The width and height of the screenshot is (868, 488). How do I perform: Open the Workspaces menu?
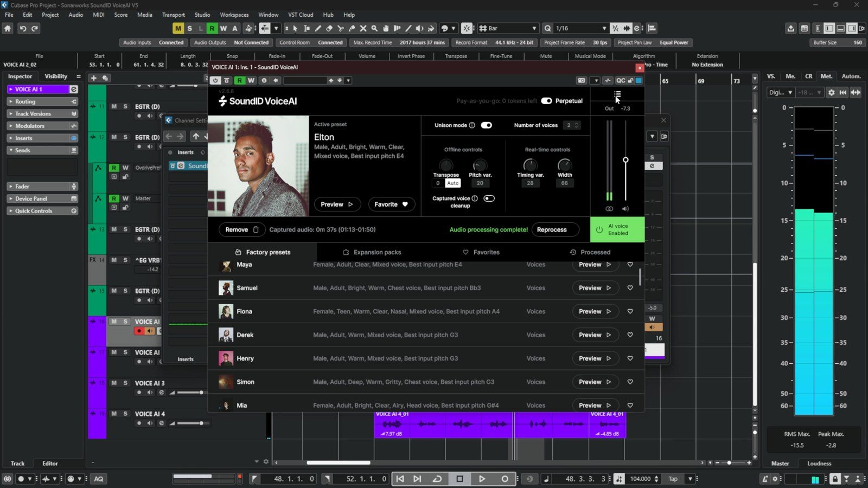coord(234,15)
